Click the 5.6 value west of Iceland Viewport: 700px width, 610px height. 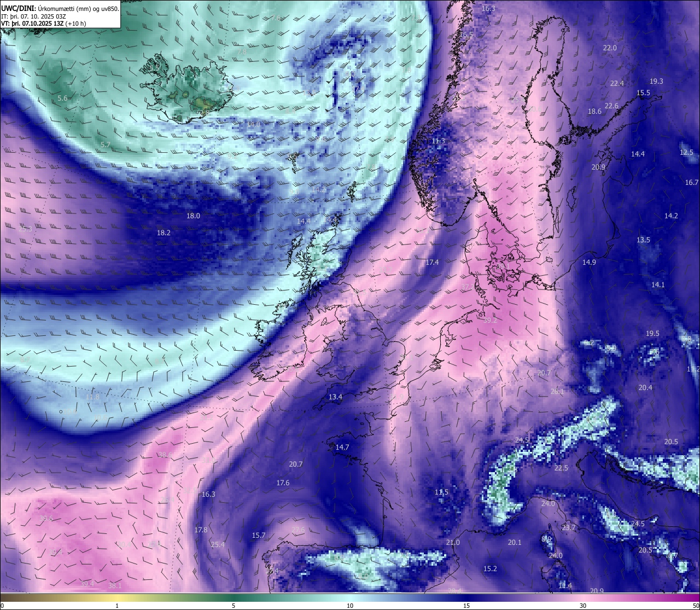click(x=62, y=98)
